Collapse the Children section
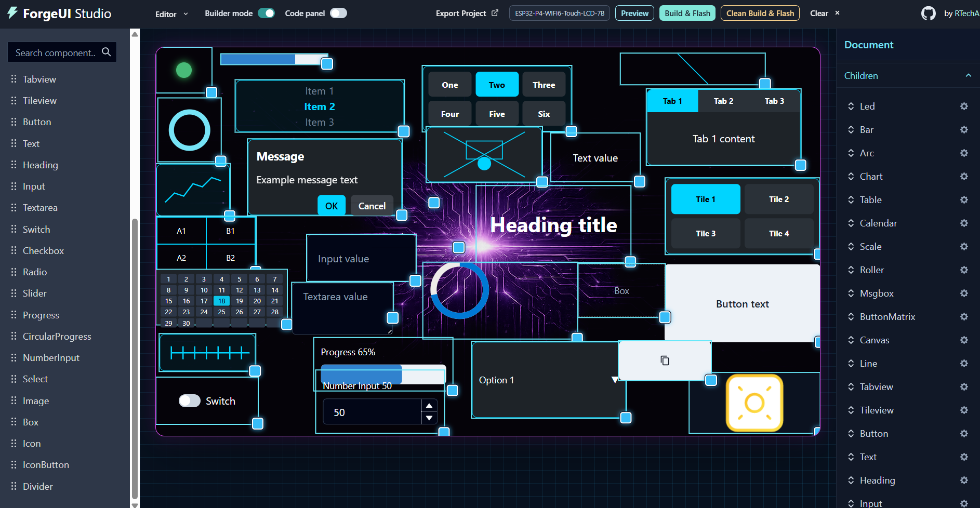980x508 pixels. (968, 75)
